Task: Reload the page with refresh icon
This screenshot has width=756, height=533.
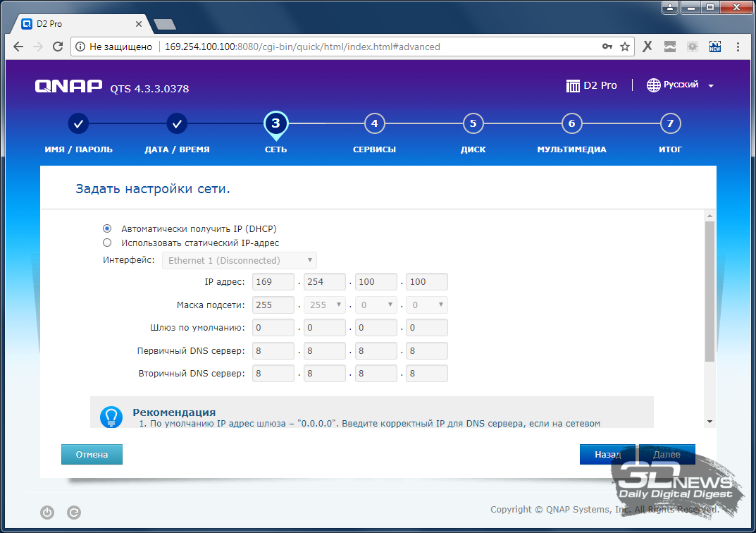Action: [58, 47]
